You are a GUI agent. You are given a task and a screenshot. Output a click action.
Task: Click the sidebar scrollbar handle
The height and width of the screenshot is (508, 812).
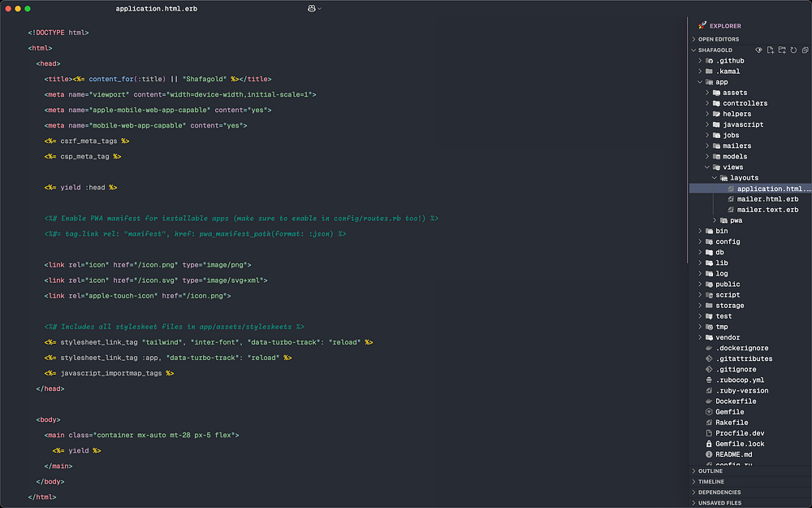click(688, 140)
